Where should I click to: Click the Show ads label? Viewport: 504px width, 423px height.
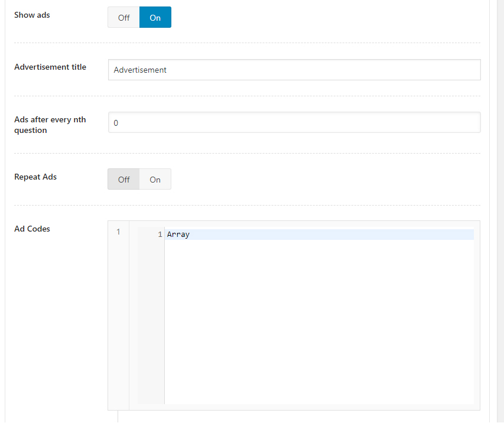point(32,15)
